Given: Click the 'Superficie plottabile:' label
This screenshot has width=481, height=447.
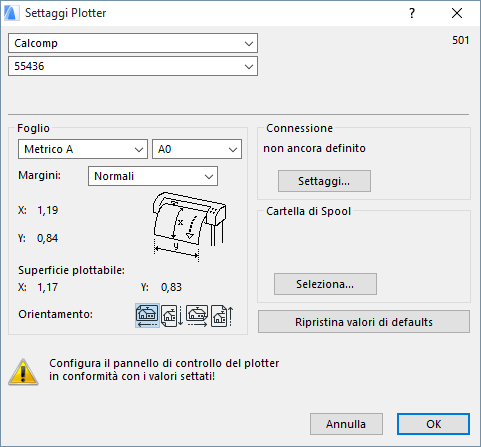Looking at the screenshot, I should point(72,270).
